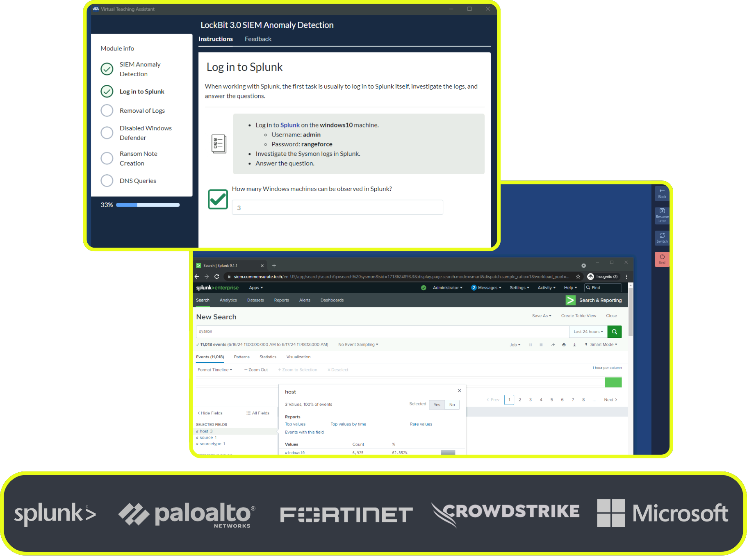Open the Statistics tab in search results
This screenshot has width=747, height=560.
[x=268, y=357]
